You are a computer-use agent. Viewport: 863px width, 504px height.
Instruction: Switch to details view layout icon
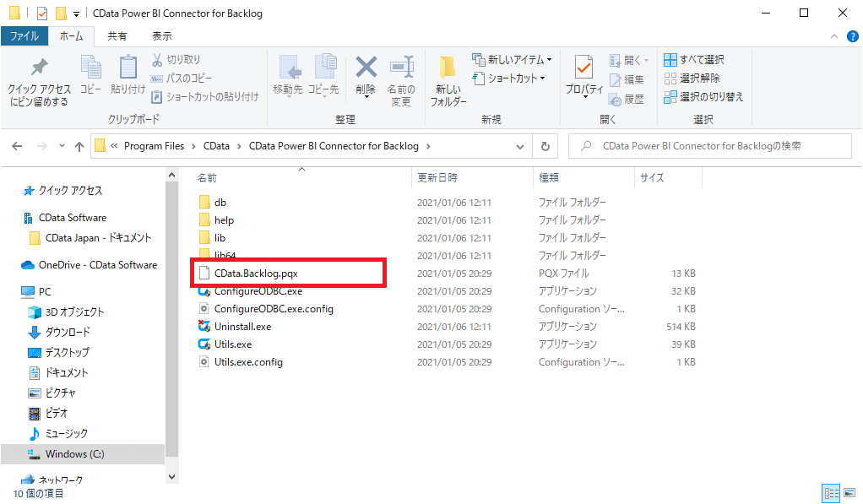[831, 492]
